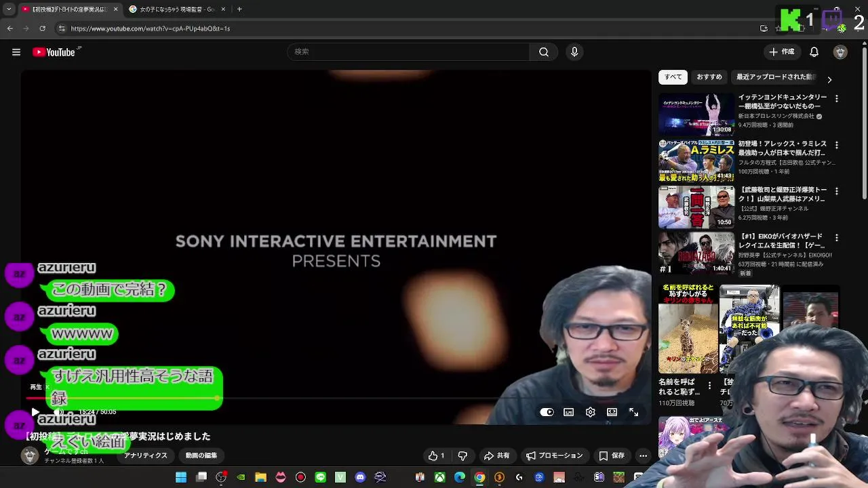
Task: Open a new browser tab
Action: 239,9
